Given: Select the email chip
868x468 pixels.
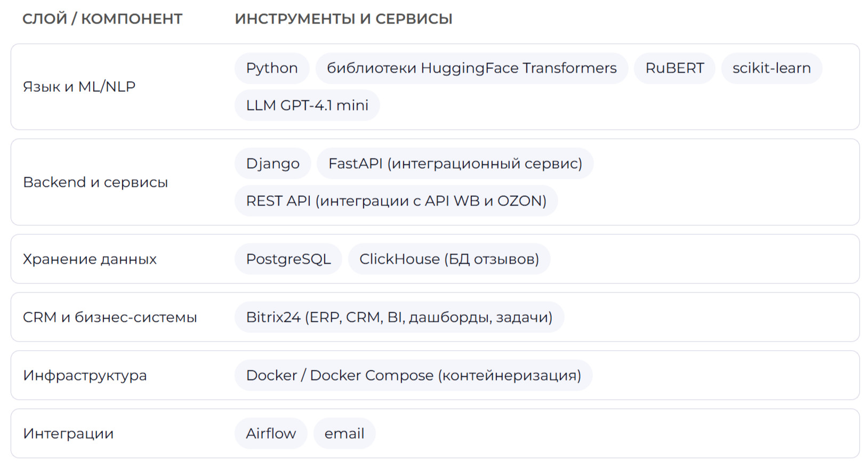Looking at the screenshot, I should click(344, 433).
